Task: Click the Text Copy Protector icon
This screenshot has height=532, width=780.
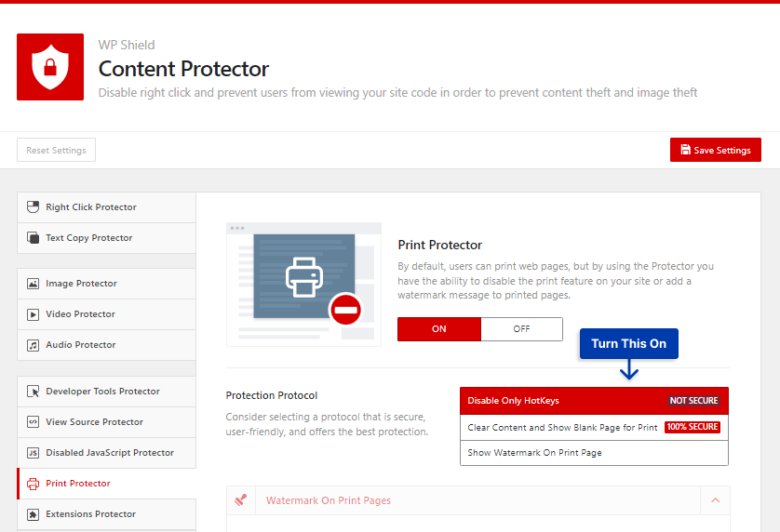Action: 33,238
